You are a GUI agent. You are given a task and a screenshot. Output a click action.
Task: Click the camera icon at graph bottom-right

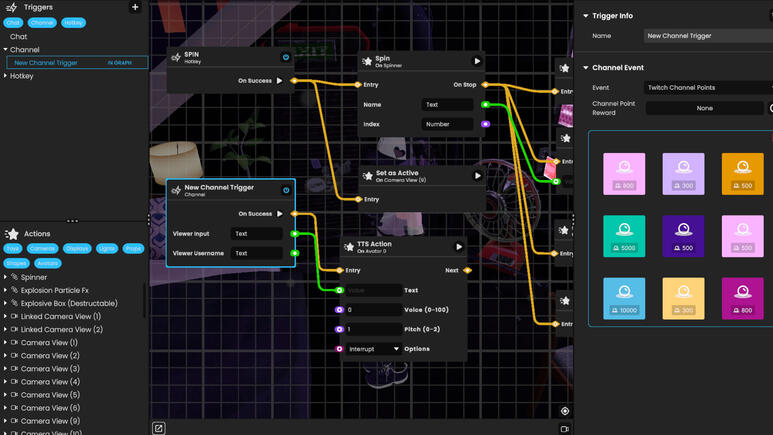pyautogui.click(x=565, y=429)
